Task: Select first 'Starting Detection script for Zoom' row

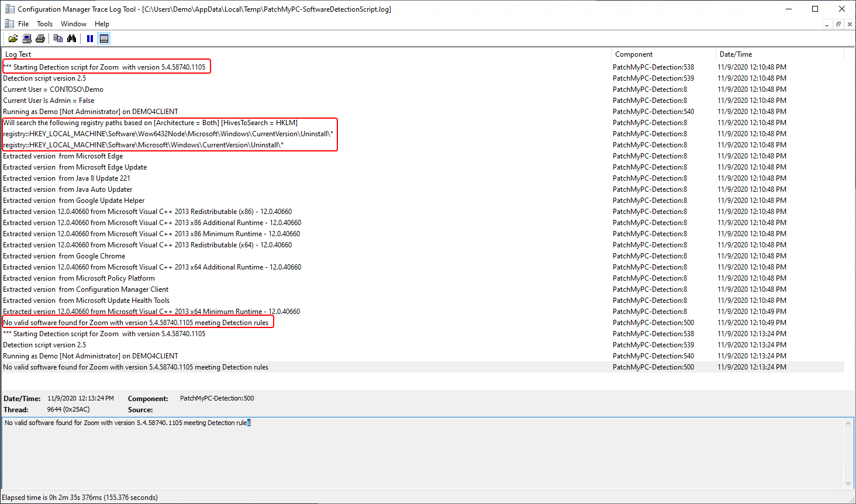Action: pos(423,67)
